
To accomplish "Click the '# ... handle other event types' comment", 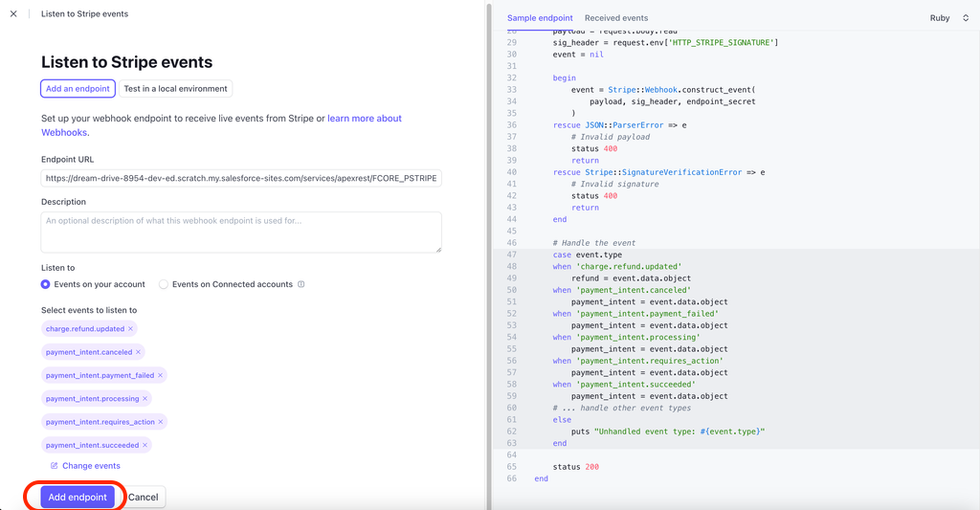I will click(622, 409).
